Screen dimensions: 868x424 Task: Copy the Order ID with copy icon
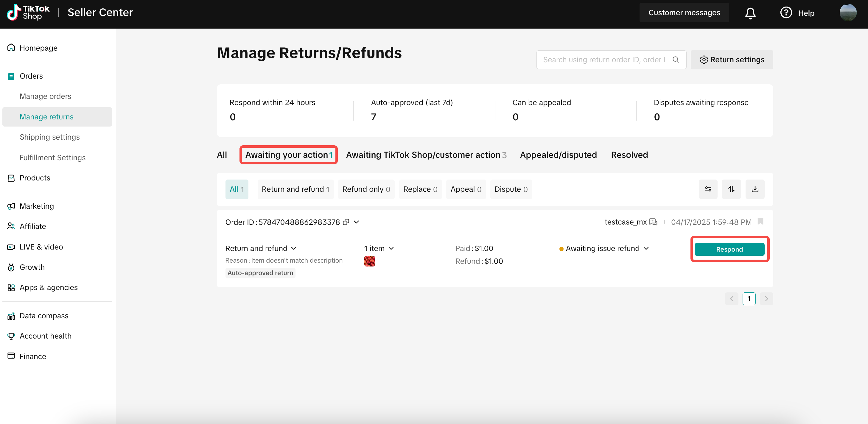click(346, 222)
